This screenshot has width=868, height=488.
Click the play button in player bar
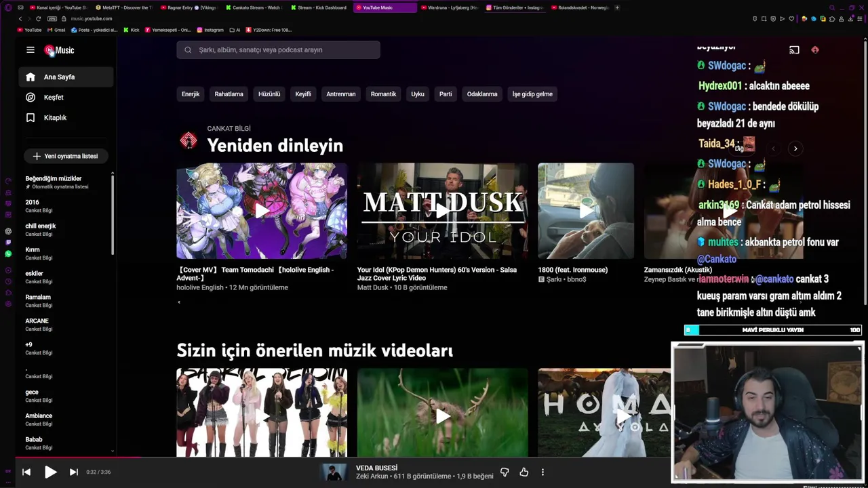click(50, 472)
